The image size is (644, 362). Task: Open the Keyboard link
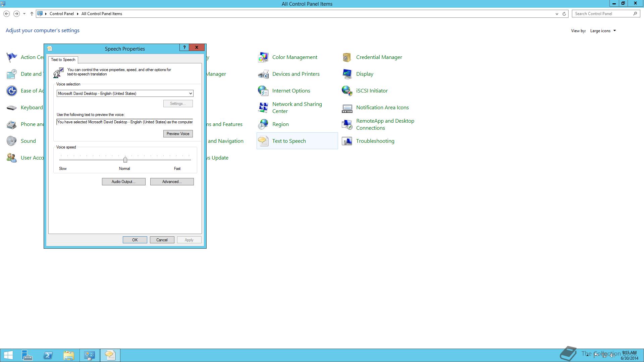point(32,108)
